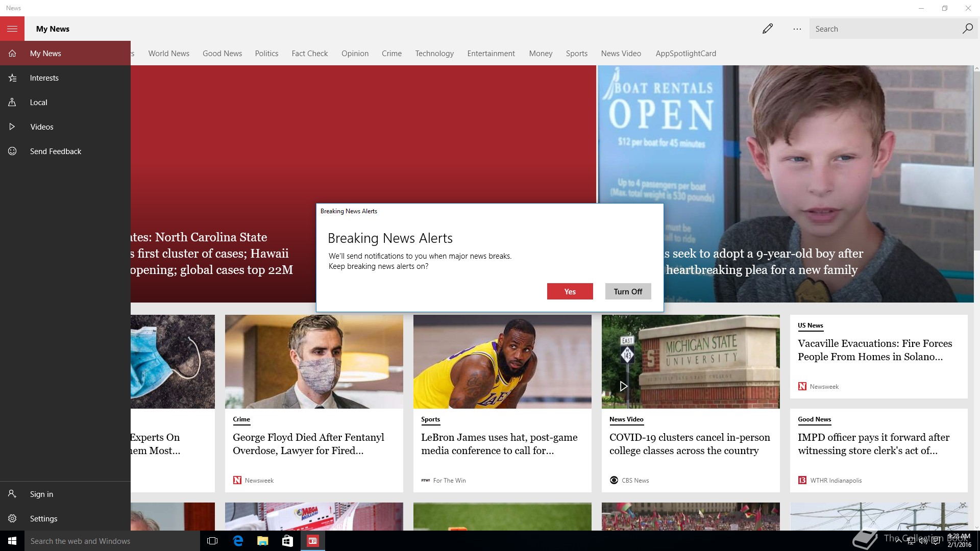Viewport: 980px width, 551px height.
Task: Collapse the hamburger navigation menu
Action: pos(12,29)
